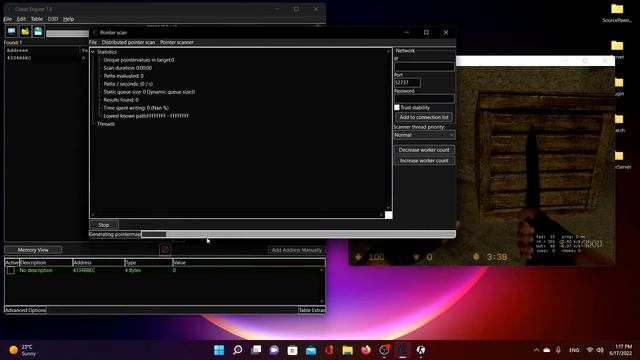The height and width of the screenshot is (360, 640).
Task: Switch to Cheat Engine taskbar icon
Action: point(403,350)
